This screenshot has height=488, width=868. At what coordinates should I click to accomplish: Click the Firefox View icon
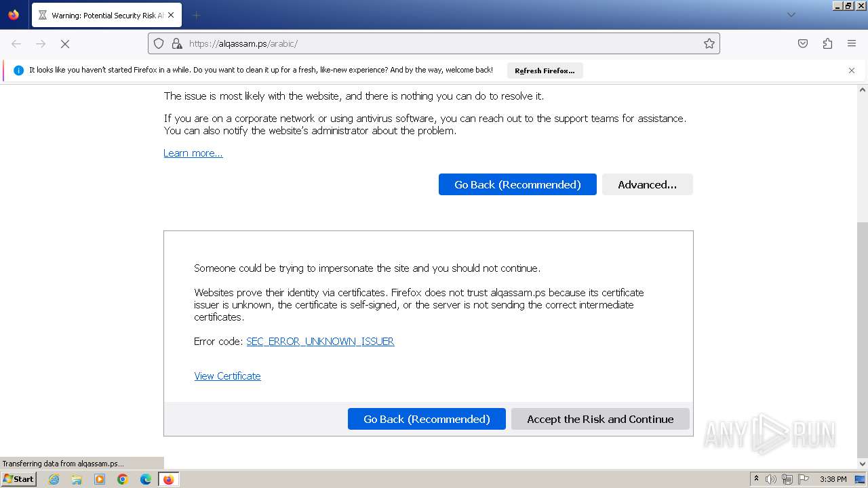point(14,15)
